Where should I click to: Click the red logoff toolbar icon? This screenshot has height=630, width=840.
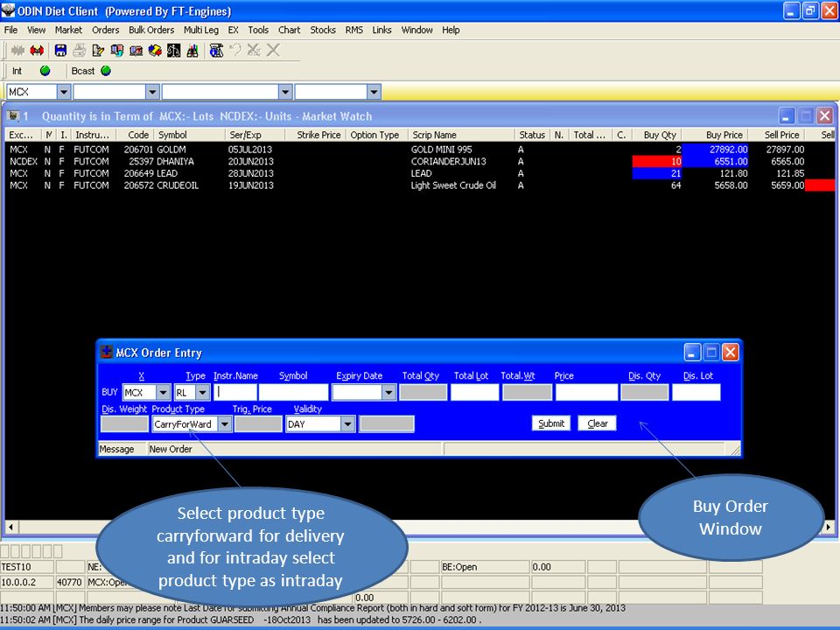pyautogui.click(x=37, y=51)
